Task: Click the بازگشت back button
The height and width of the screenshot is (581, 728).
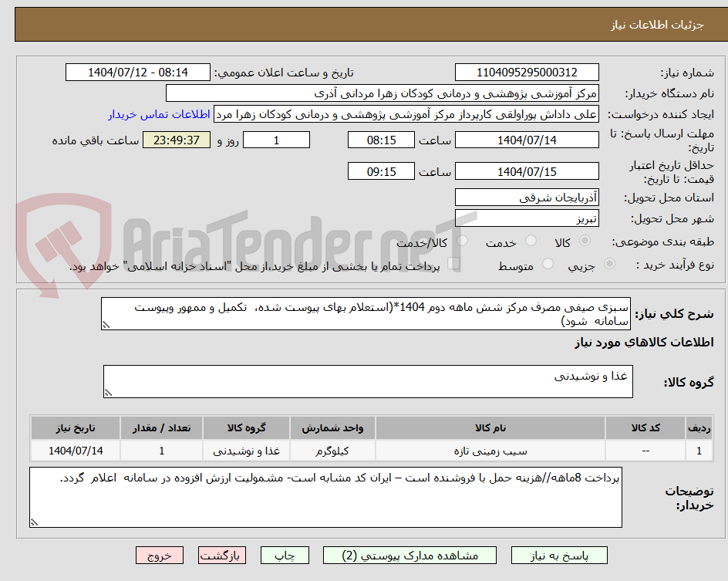Action: 222,555
